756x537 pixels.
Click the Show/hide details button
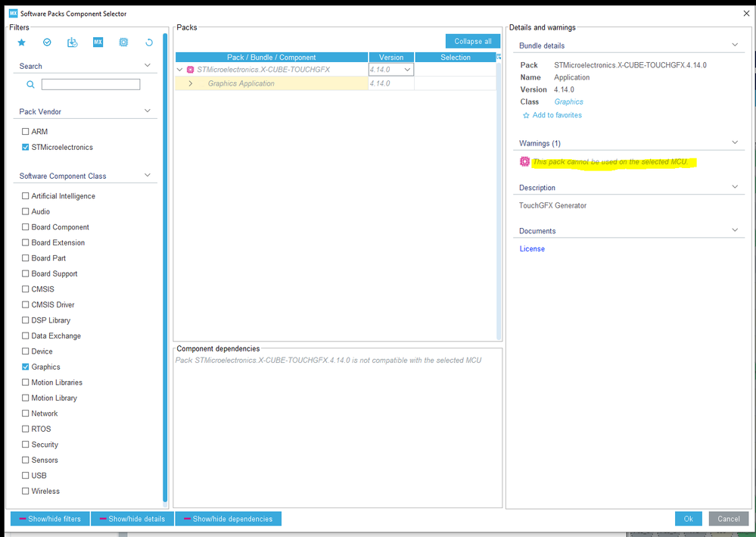(132, 519)
